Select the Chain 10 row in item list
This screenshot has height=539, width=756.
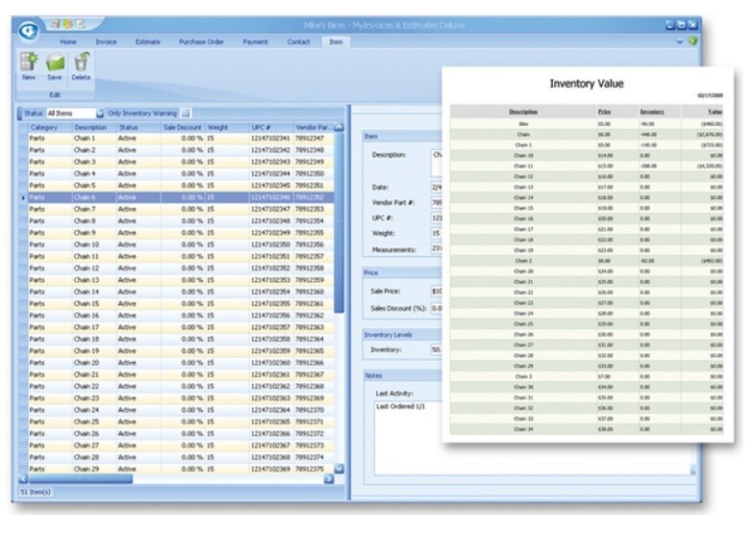[181, 244]
